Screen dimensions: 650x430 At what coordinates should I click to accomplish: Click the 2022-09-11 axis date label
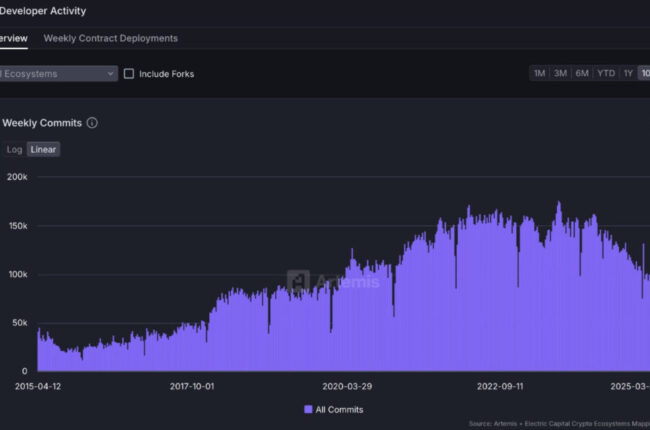[x=500, y=386]
